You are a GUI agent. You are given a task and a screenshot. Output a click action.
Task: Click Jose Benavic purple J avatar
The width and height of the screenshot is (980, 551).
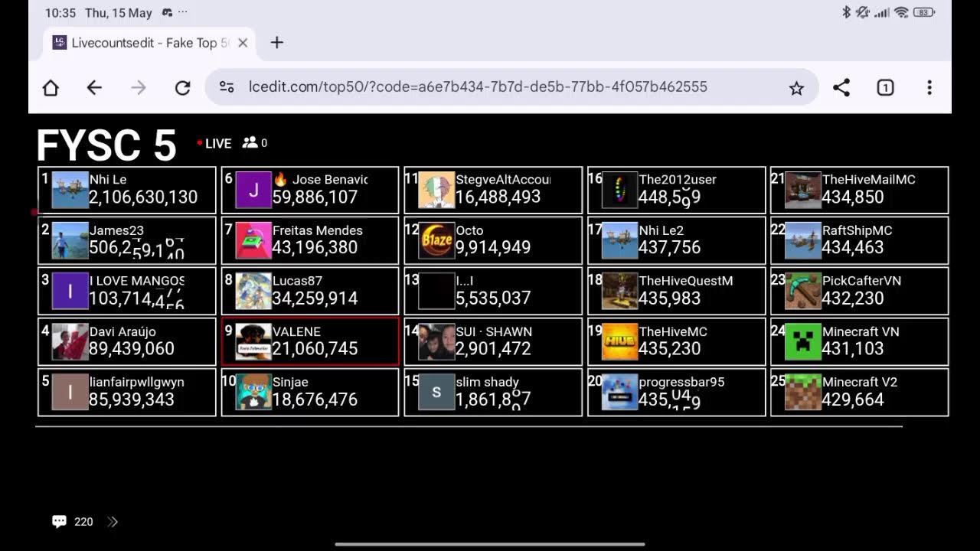(253, 191)
